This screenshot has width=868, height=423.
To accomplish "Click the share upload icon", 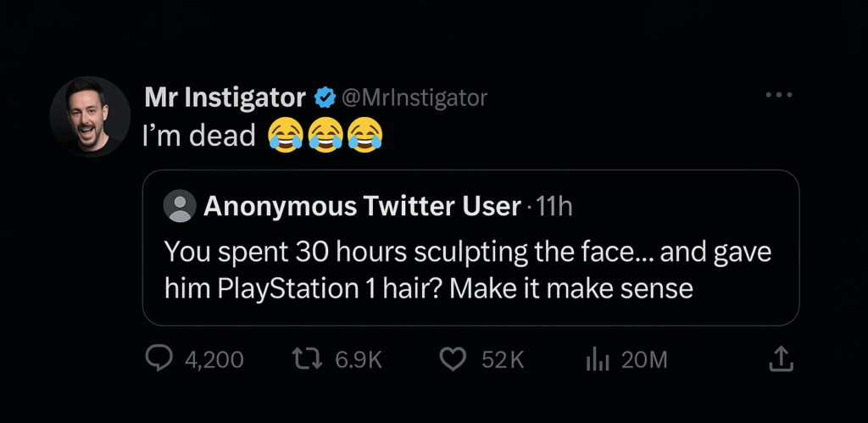I will click(x=780, y=359).
